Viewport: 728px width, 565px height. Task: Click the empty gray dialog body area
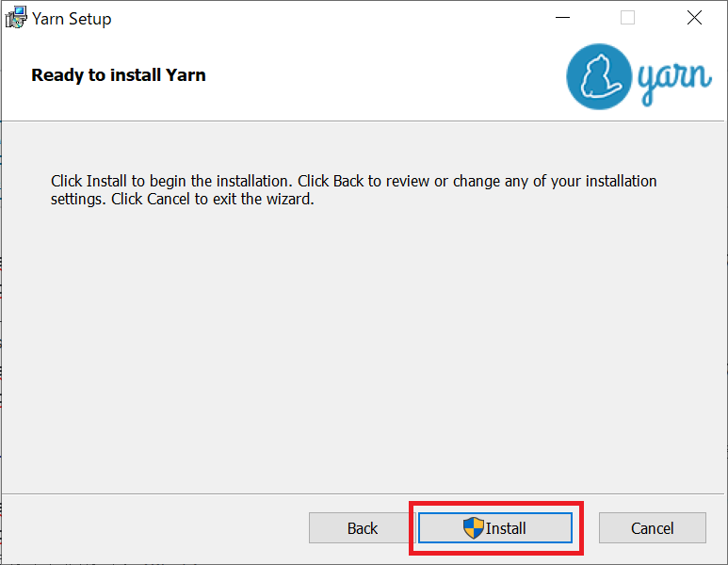click(x=364, y=358)
